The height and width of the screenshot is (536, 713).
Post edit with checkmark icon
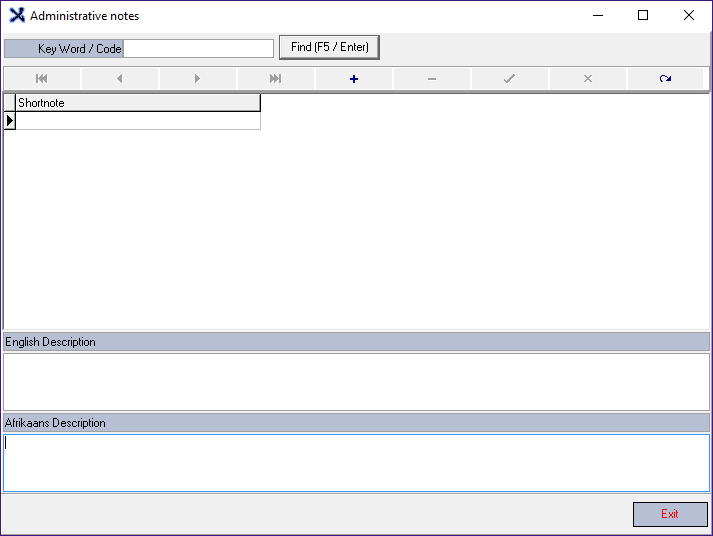click(510, 79)
